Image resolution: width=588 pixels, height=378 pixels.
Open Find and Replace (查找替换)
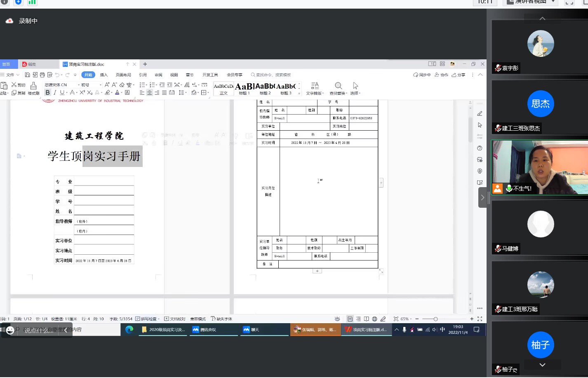(x=338, y=88)
